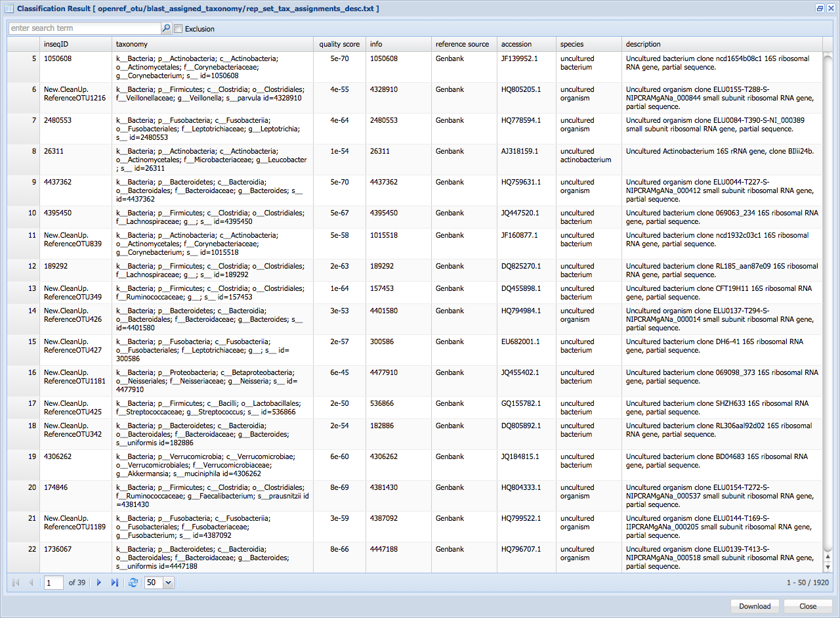840x618 pixels.
Task: Click the page number input box
Action: pyautogui.click(x=54, y=583)
